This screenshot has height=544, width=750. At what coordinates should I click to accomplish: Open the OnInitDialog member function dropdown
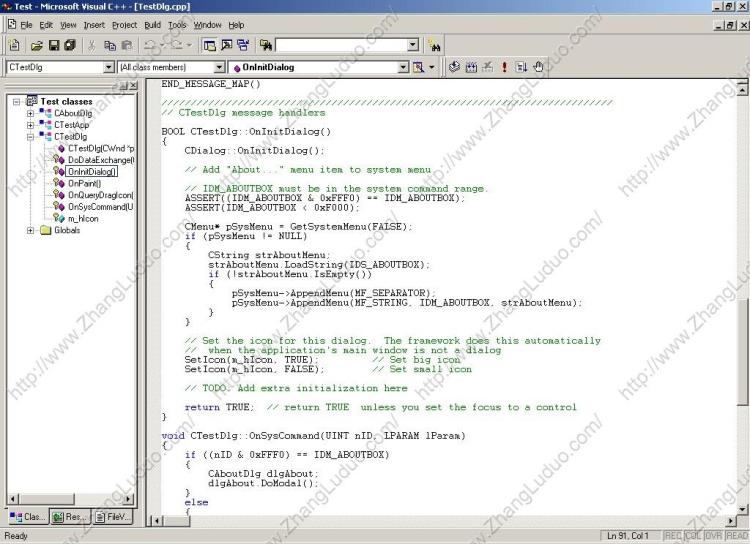pos(404,67)
